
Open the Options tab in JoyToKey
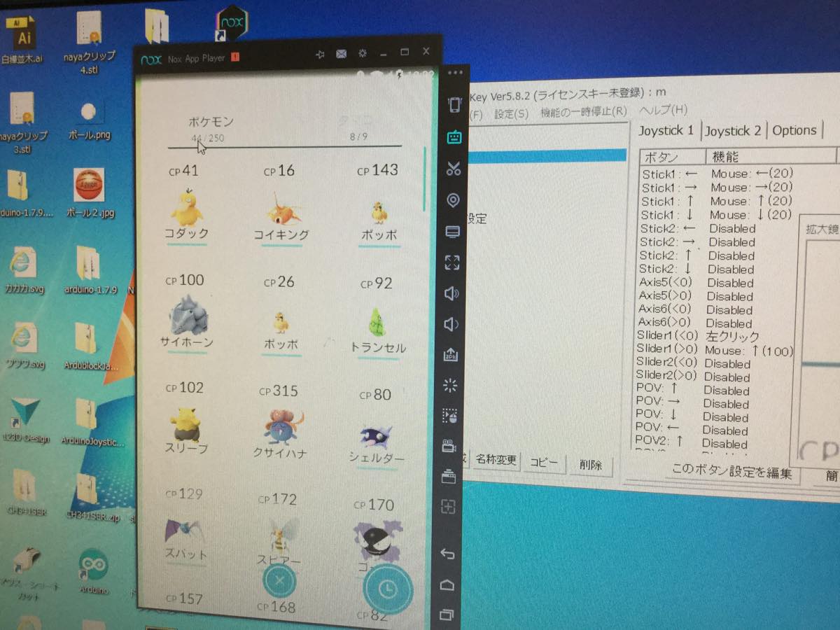[x=794, y=130]
